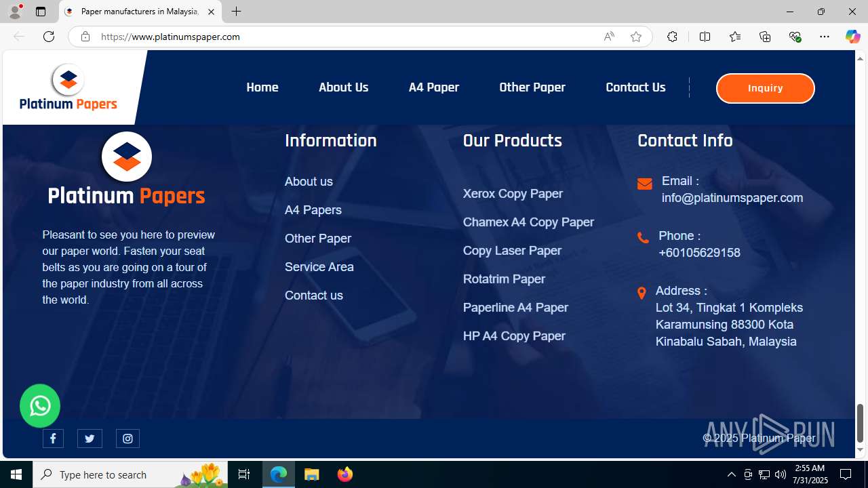
Task: Click the orange map pin address icon
Action: click(642, 293)
